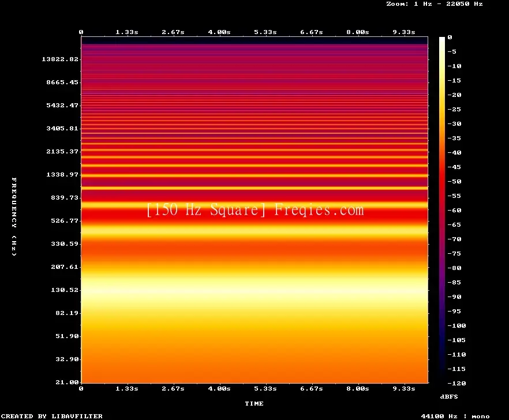Viewport: 509px width, 420px height.
Task: Click the CREATED BY LIBAVFILTER text
Action: (51, 416)
